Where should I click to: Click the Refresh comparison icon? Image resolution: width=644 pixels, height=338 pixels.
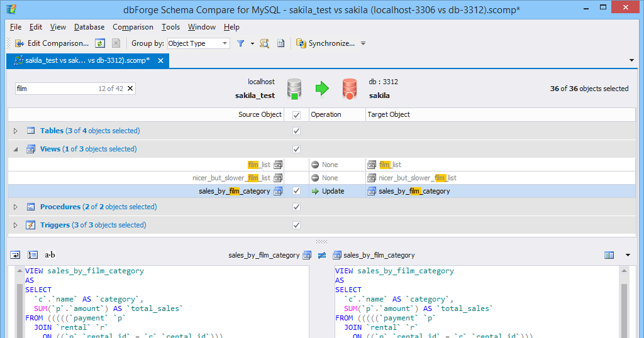(x=100, y=43)
